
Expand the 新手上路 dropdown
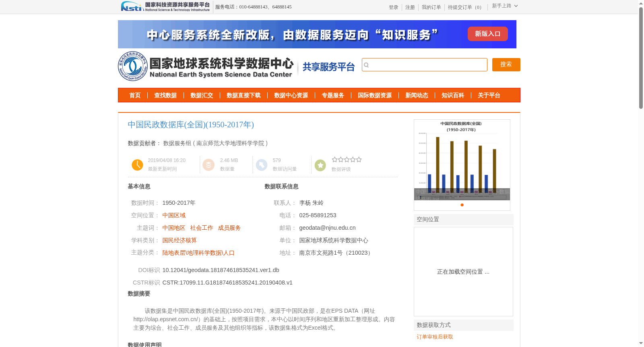[x=505, y=6]
